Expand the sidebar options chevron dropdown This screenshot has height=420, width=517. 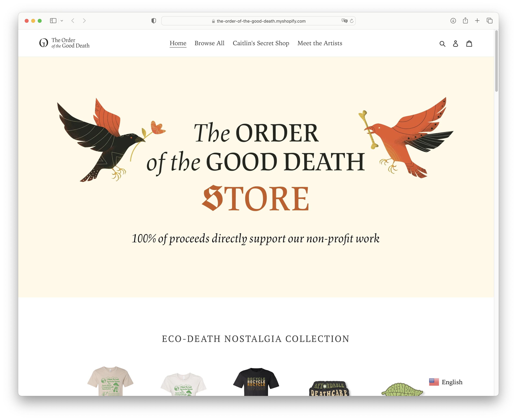tap(62, 21)
